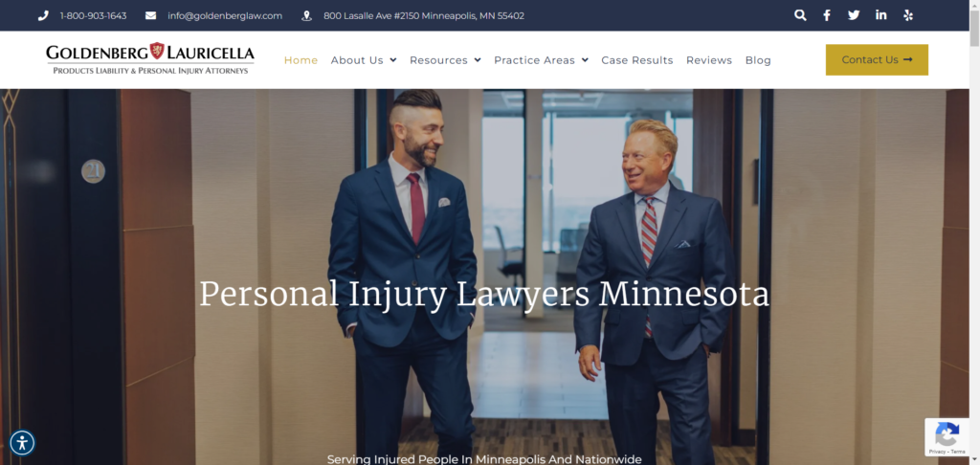Click the map pin location icon

(307, 15)
